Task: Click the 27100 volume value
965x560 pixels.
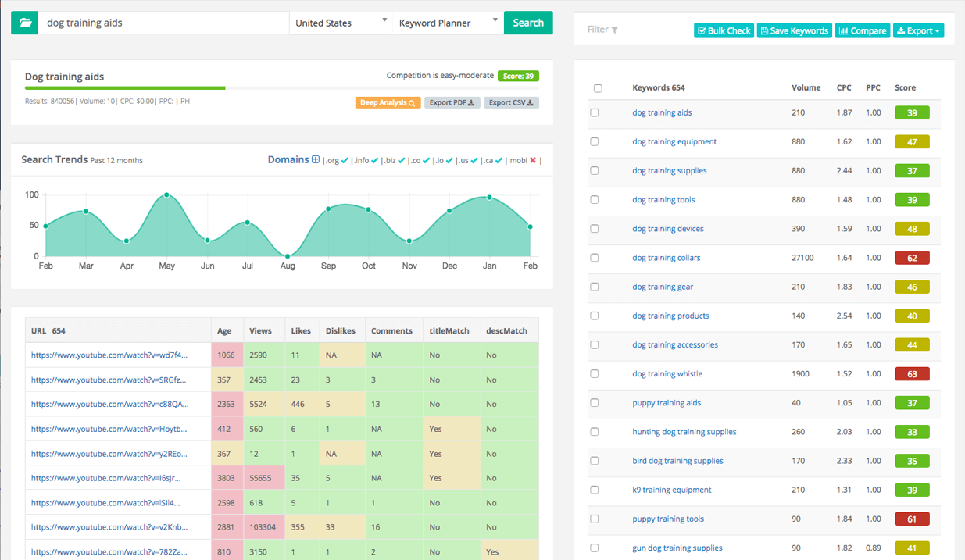Action: [x=802, y=258]
